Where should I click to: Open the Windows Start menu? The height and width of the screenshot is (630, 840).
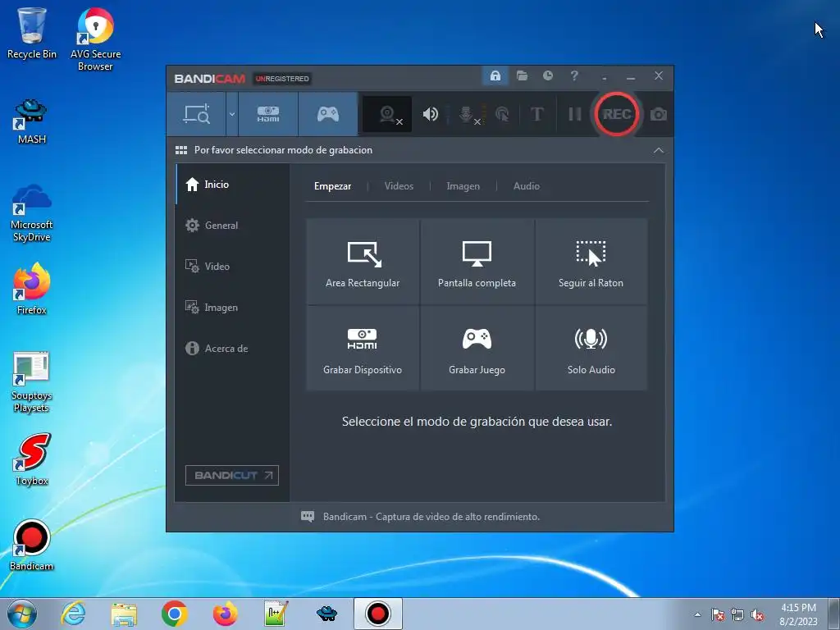(x=22, y=614)
